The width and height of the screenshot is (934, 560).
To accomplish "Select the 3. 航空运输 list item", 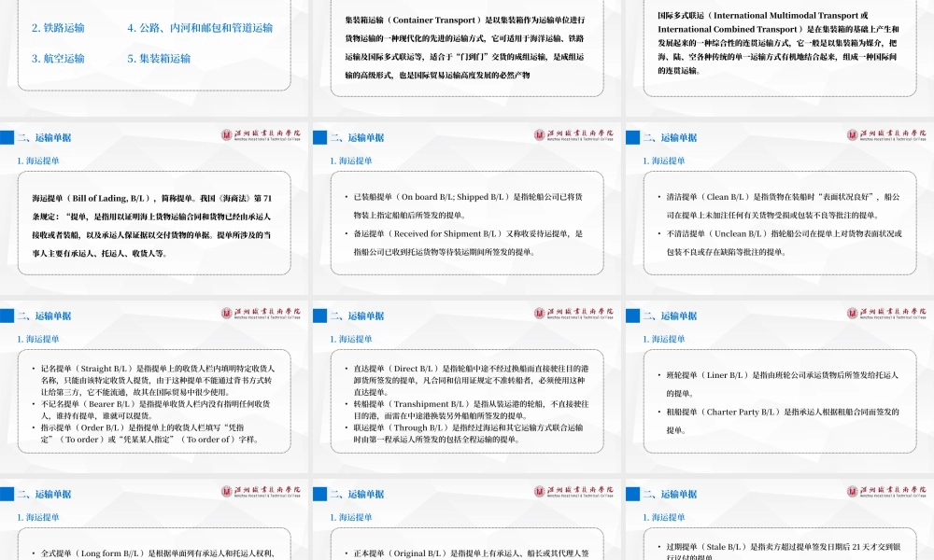I will pyautogui.click(x=60, y=58).
